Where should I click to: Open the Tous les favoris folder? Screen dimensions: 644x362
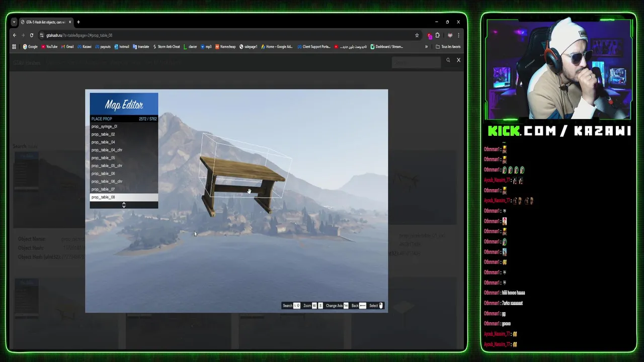(448, 47)
